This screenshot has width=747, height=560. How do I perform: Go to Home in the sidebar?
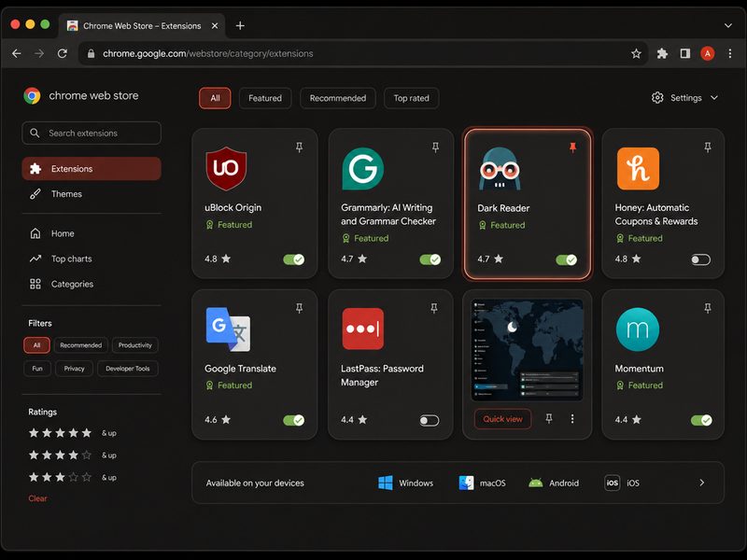[92, 233]
